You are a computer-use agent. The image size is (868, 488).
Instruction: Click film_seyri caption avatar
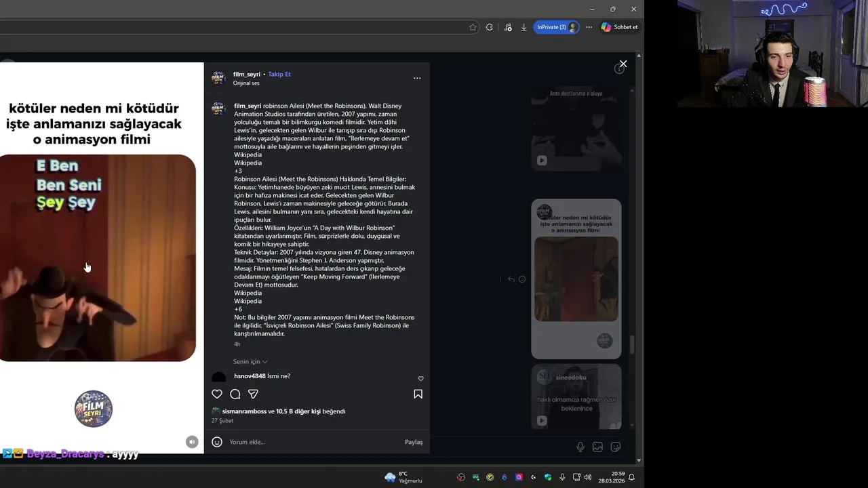click(x=218, y=109)
